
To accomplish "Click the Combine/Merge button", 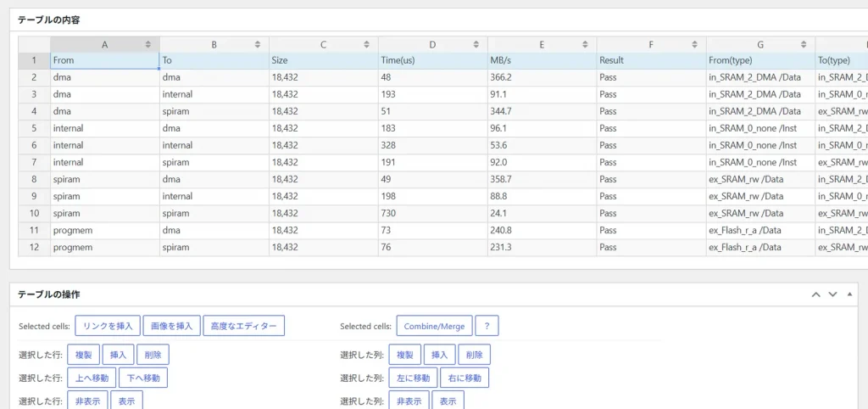I will point(435,326).
